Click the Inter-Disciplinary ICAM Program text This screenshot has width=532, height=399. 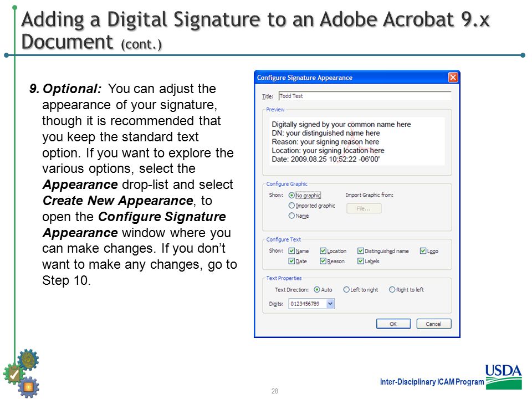tap(432, 382)
